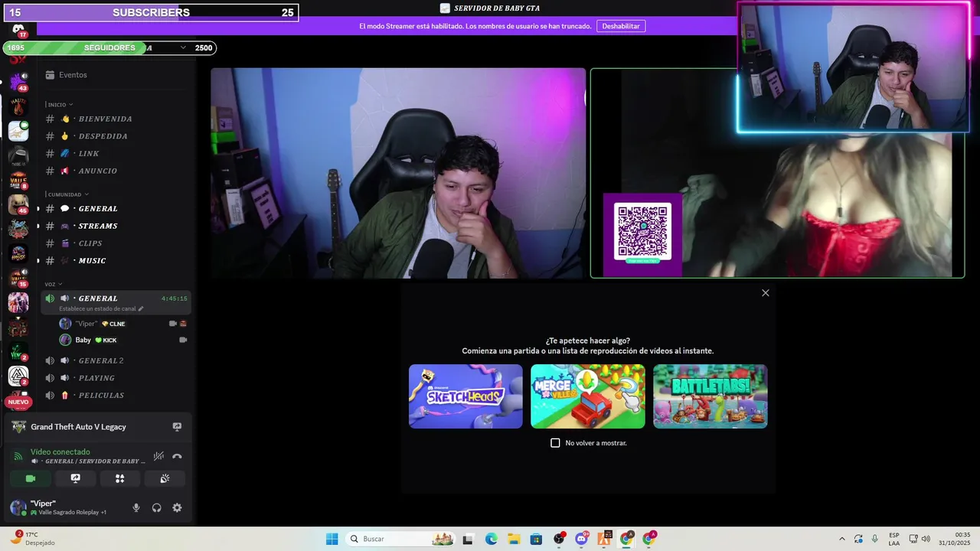The height and width of the screenshot is (551, 980).
Task: Select user Baby in voice channel
Action: [122, 340]
